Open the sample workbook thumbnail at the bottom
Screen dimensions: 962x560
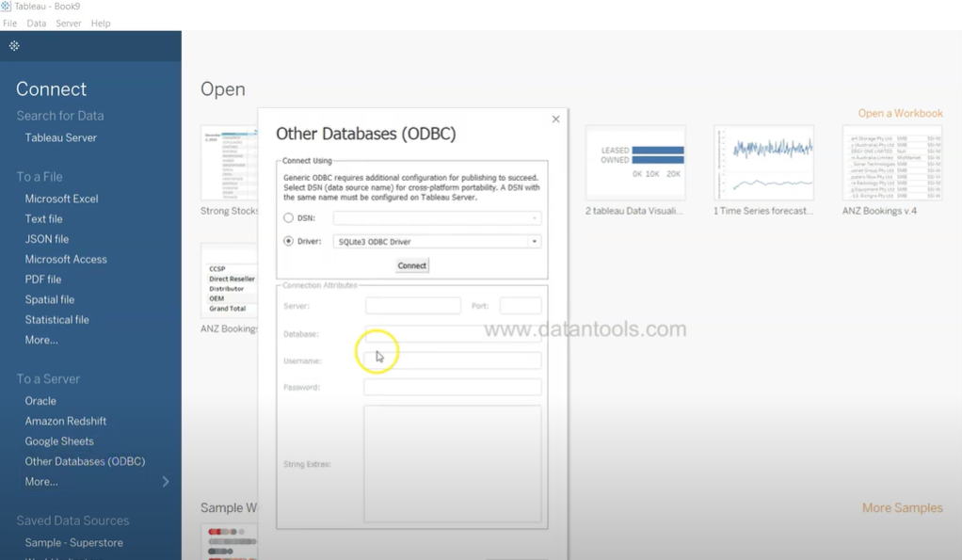click(x=230, y=541)
